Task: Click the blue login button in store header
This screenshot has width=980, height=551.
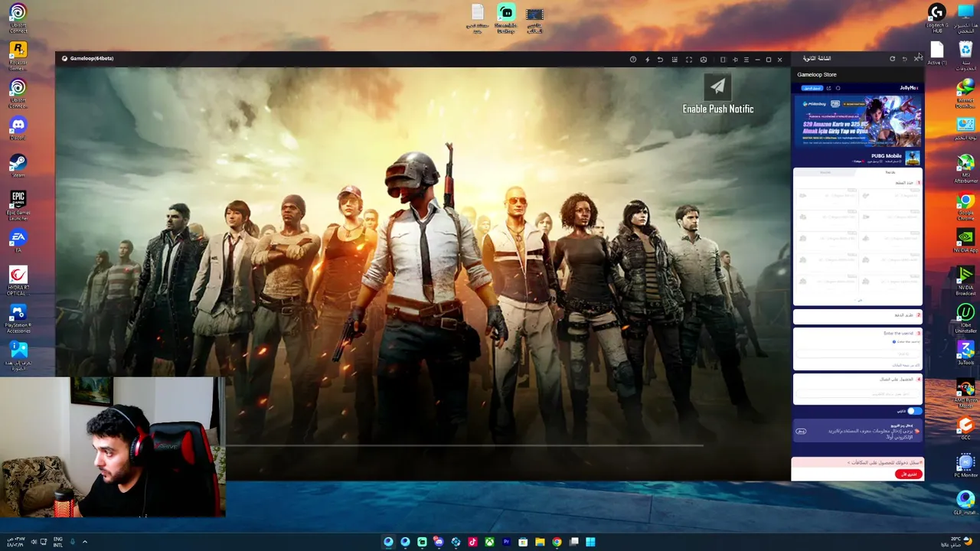Action: pyautogui.click(x=812, y=88)
